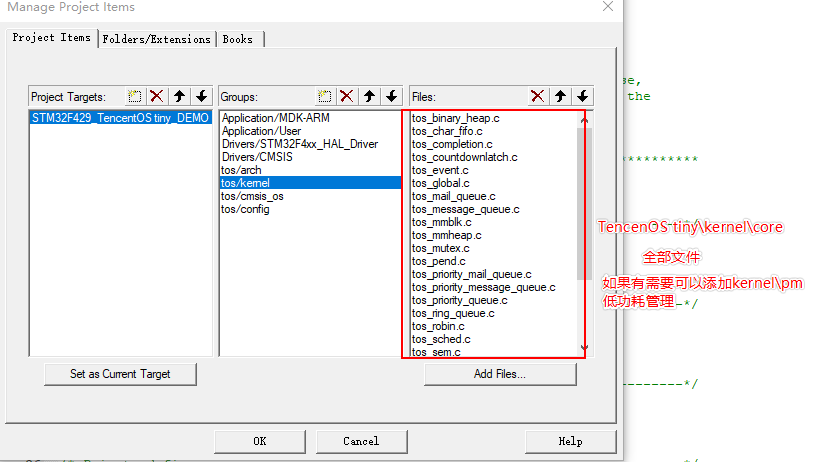826x462 pixels.
Task: Click the Files list scrollbar thumb
Action: [x=584, y=204]
